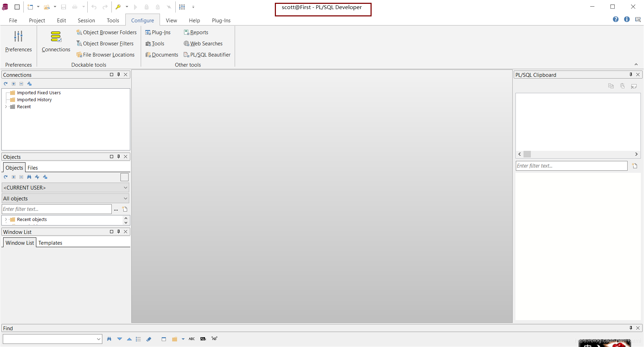Click the clear filter icon beside Objects filter box
The height and width of the screenshot is (347, 644).
[125, 209]
